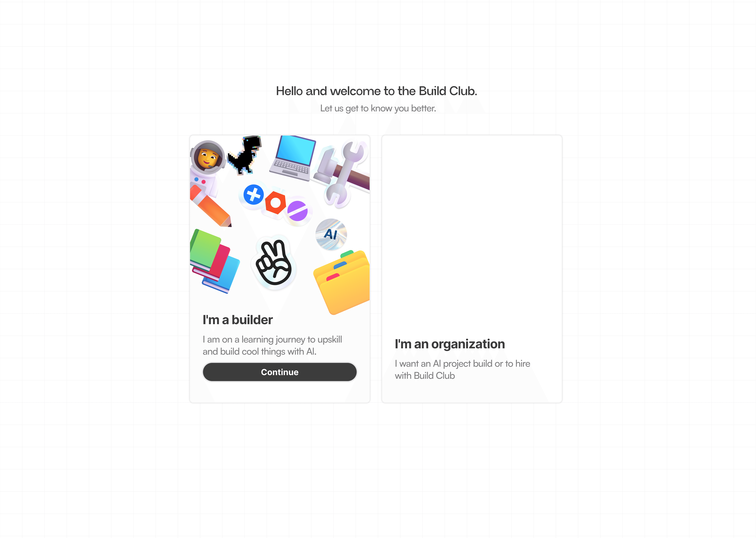Click the blue laptop illustration
This screenshot has height=538, width=756.
coord(293,158)
